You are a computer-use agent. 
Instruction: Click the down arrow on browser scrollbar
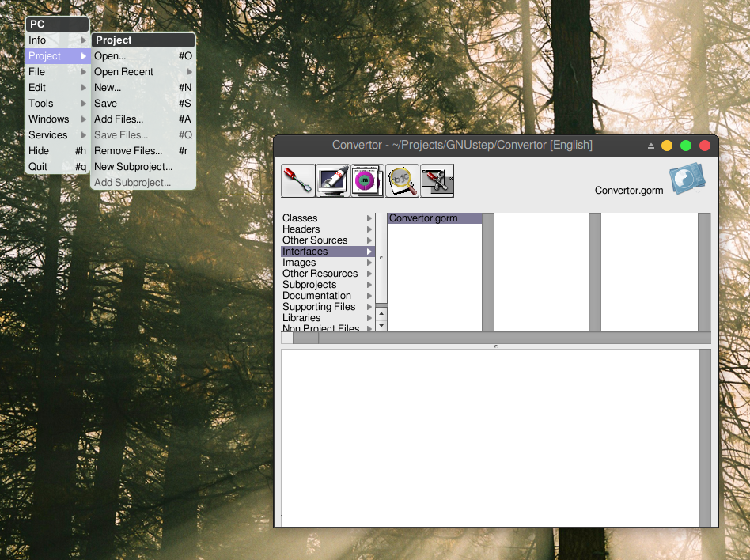coord(381,324)
